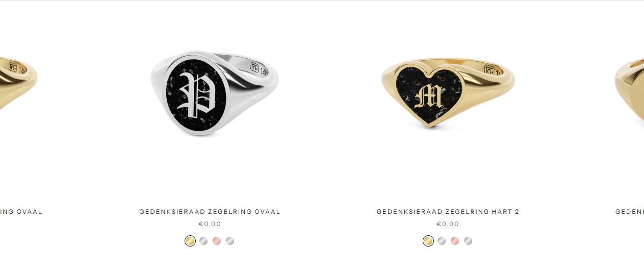Choose the rose gold swatch under Zegelring Hart 2
The height and width of the screenshot is (269, 644).
point(455,241)
